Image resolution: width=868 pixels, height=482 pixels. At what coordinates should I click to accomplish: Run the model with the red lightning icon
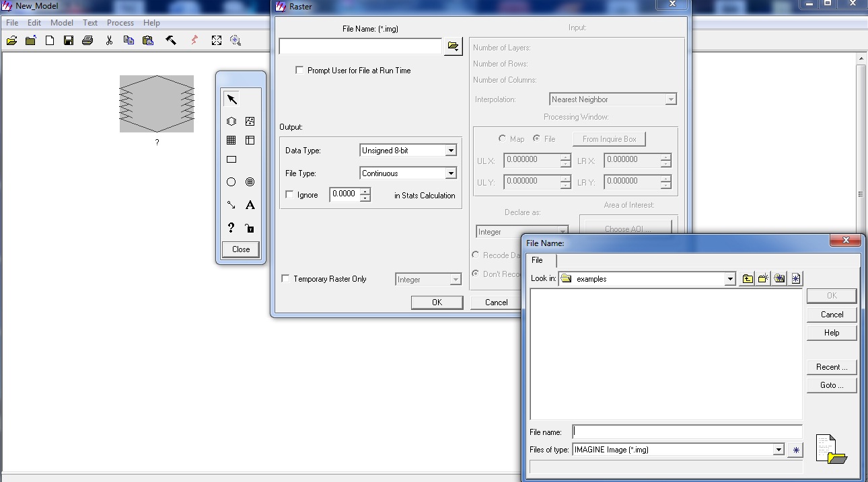click(194, 40)
